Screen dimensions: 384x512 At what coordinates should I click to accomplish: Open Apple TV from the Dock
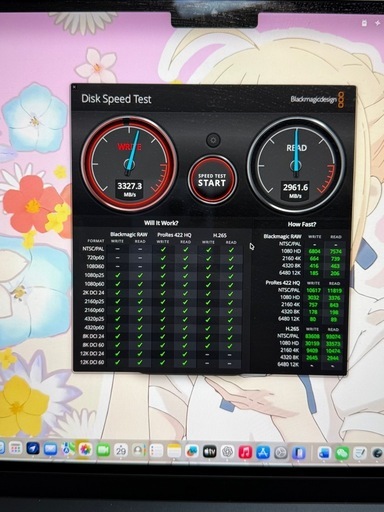(210, 452)
